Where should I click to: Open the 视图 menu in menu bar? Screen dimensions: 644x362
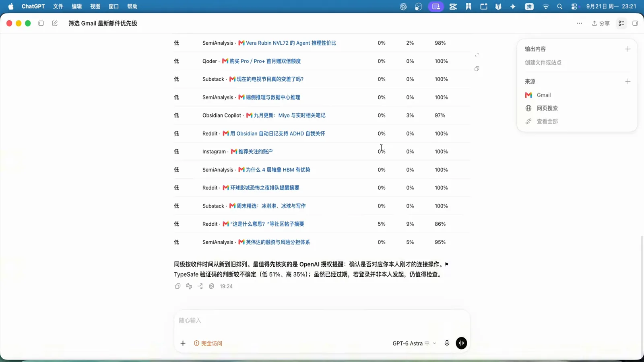(95, 6)
